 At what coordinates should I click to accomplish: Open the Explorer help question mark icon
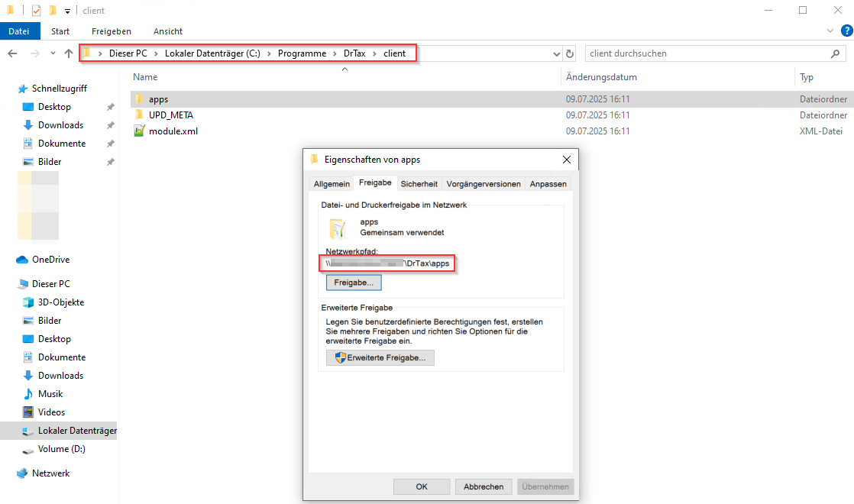pos(846,31)
